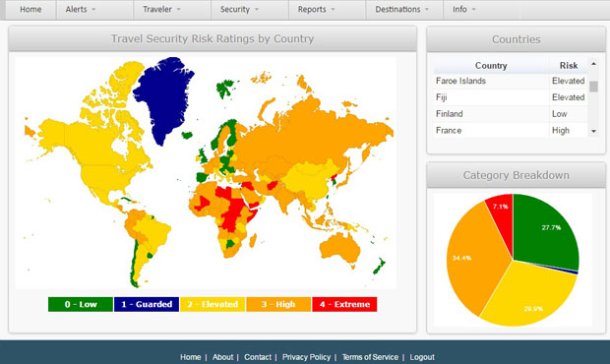Viewport: 610px width, 364px height.
Task: Click the 0 - Low legend swatch
Action: click(81, 304)
